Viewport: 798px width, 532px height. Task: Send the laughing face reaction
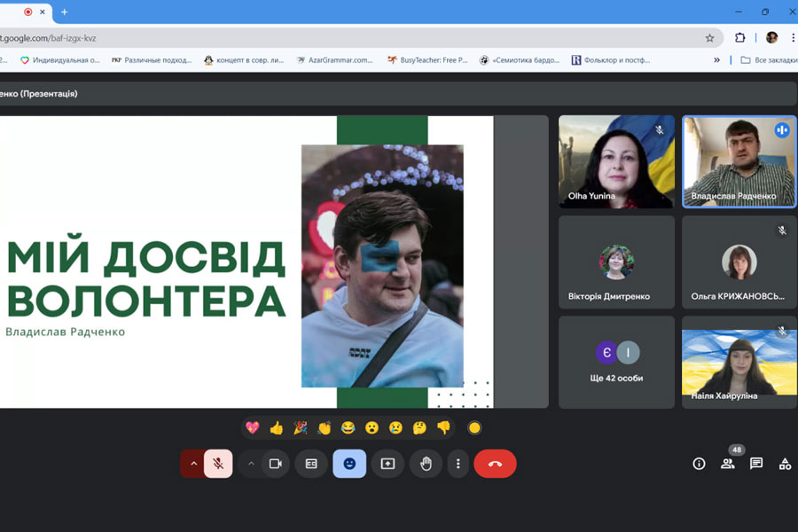tap(348, 427)
